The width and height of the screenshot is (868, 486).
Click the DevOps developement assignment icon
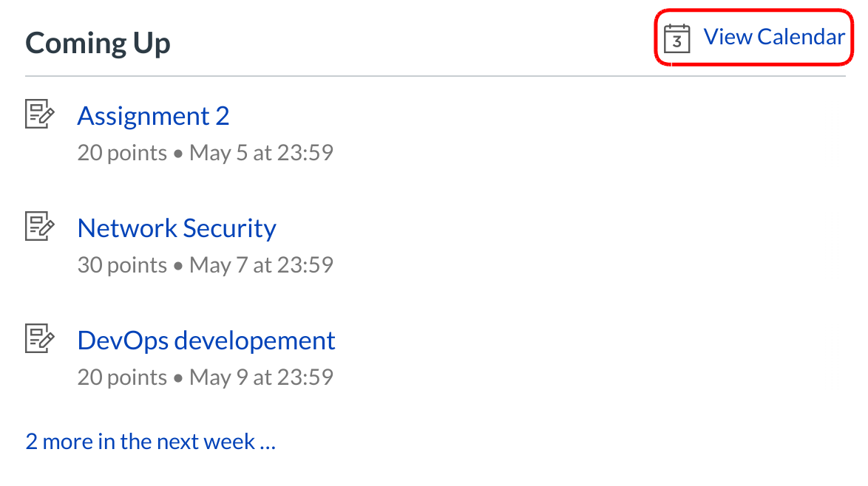tap(40, 339)
